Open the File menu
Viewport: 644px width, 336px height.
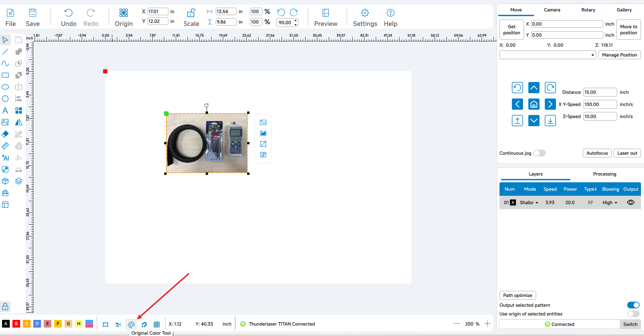coord(10,18)
